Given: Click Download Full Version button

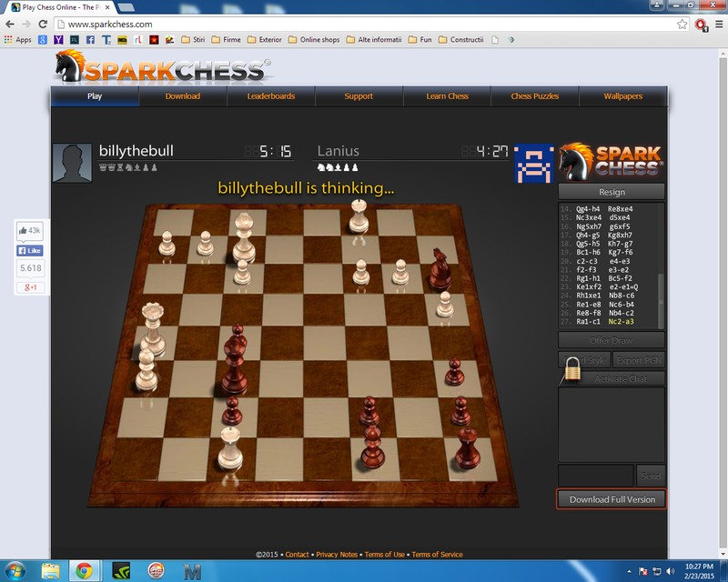Looking at the screenshot, I should tap(612, 499).
